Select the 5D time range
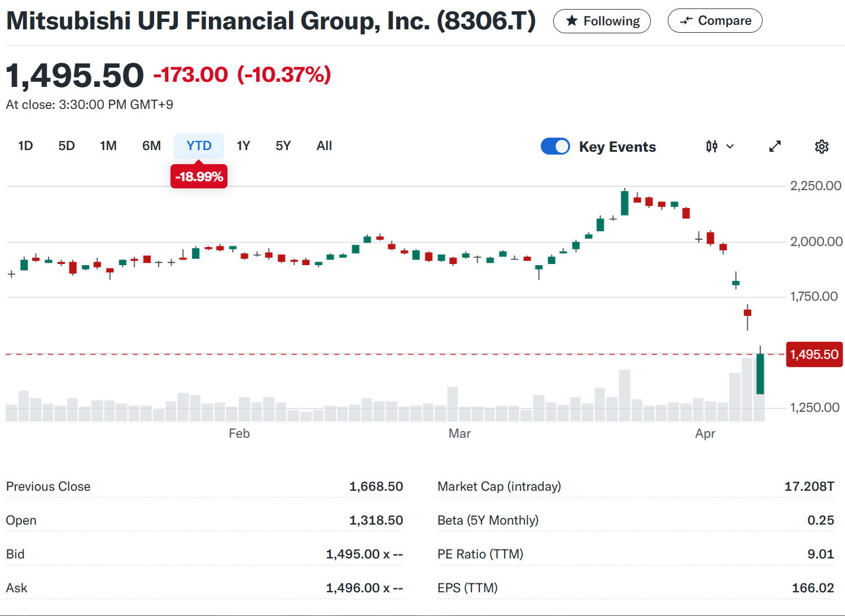 (x=67, y=146)
